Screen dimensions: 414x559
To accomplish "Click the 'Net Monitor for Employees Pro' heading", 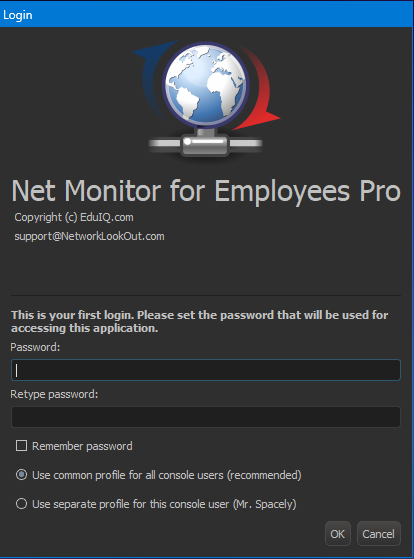I will (x=206, y=191).
